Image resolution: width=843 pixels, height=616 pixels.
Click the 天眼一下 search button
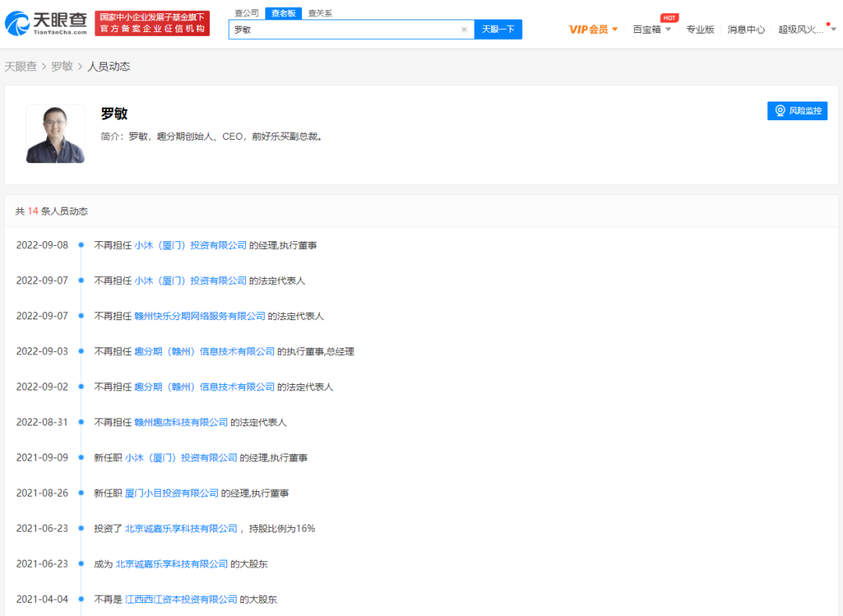tap(498, 29)
